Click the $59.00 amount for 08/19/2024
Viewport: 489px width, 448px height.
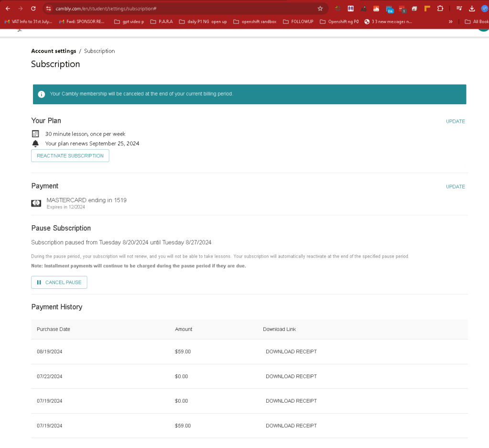[183, 351]
